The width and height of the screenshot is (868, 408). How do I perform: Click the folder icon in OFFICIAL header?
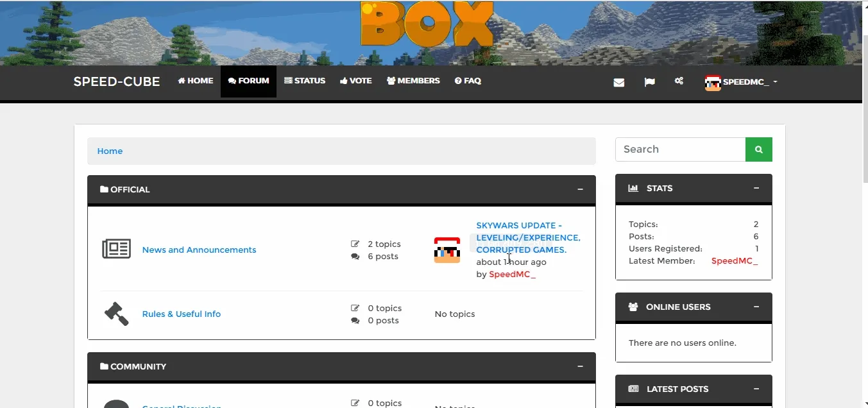(104, 189)
